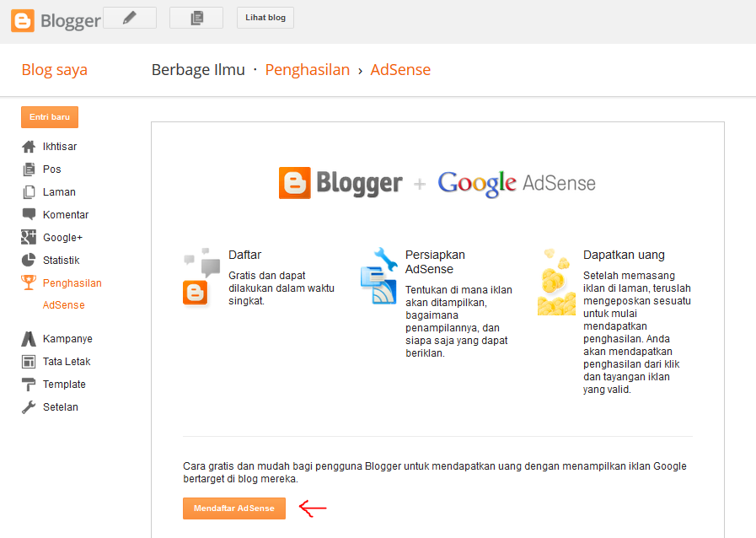Viewport: 756px width, 538px height.
Task: Click the Setelan wrench icon
Action: tap(29, 407)
